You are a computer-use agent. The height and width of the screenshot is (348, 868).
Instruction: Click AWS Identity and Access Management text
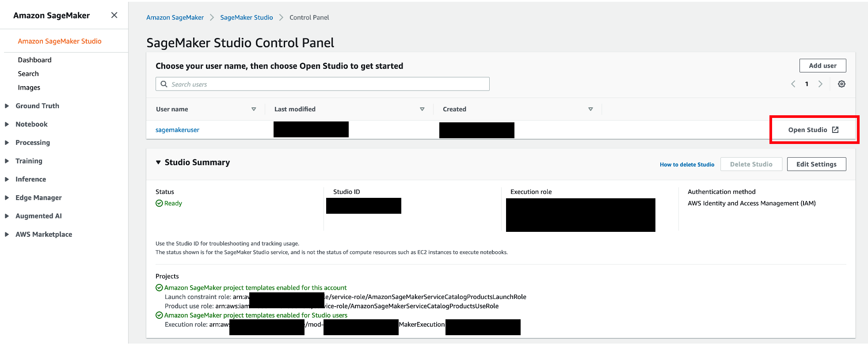(751, 203)
